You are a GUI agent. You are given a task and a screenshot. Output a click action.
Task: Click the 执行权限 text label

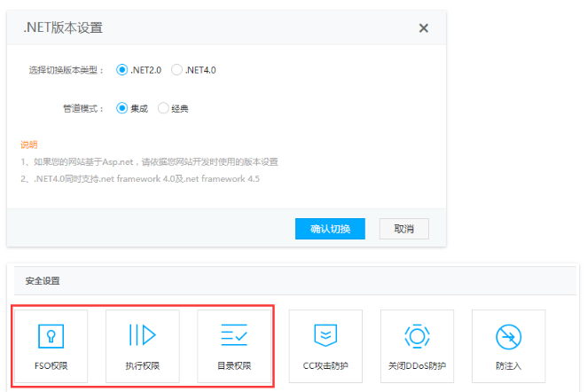(x=143, y=365)
